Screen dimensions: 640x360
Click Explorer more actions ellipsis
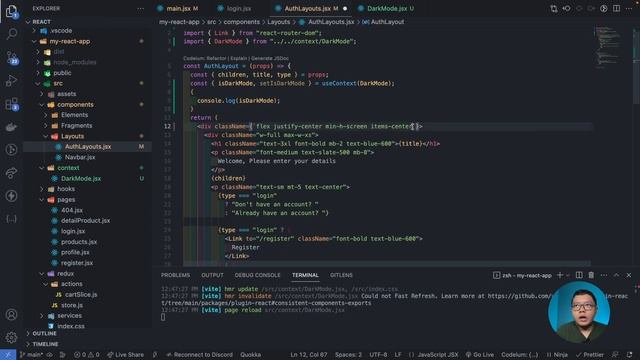[140, 9]
